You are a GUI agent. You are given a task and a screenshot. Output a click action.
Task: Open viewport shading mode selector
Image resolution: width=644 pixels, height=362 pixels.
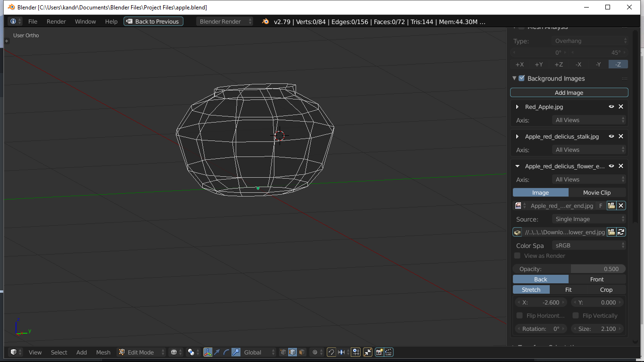click(177, 352)
